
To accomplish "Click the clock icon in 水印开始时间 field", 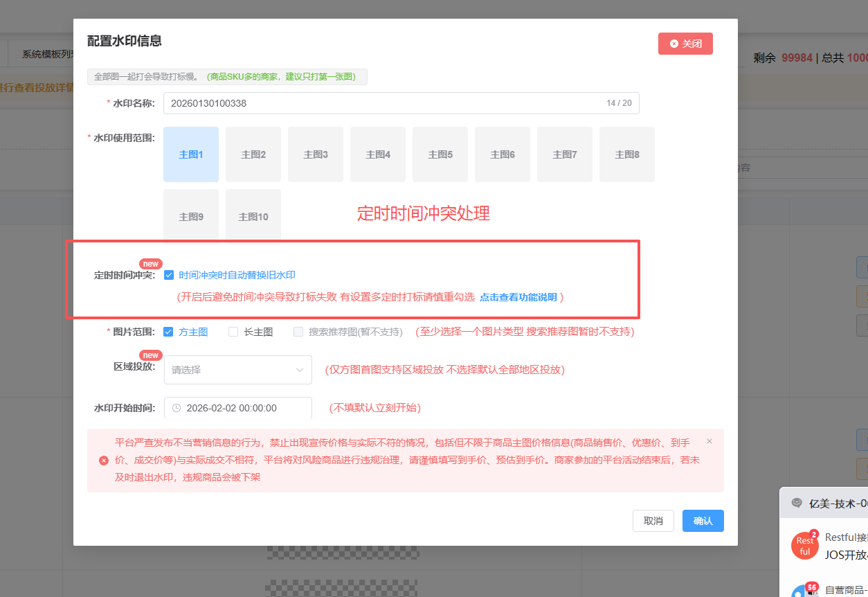I will pos(177,408).
